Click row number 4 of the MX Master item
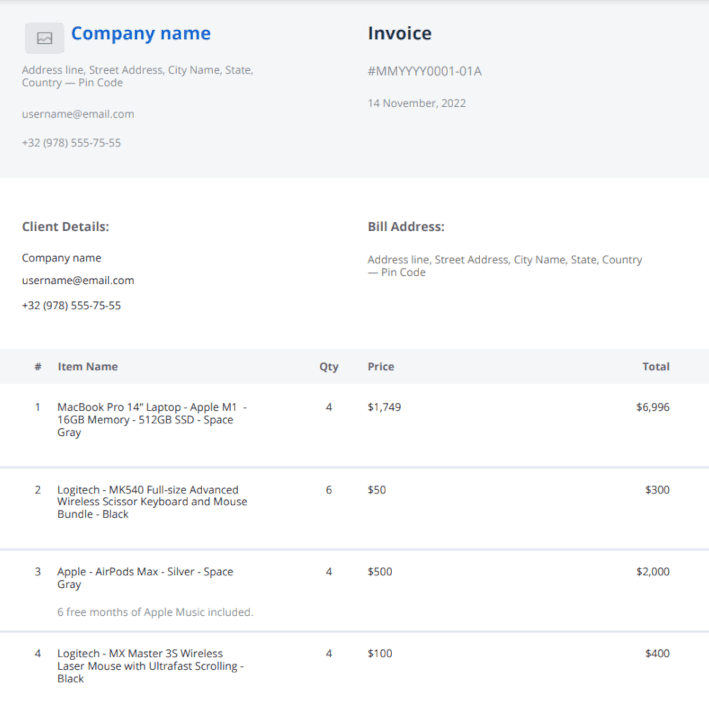The height and width of the screenshot is (709, 709). pyautogui.click(x=38, y=653)
